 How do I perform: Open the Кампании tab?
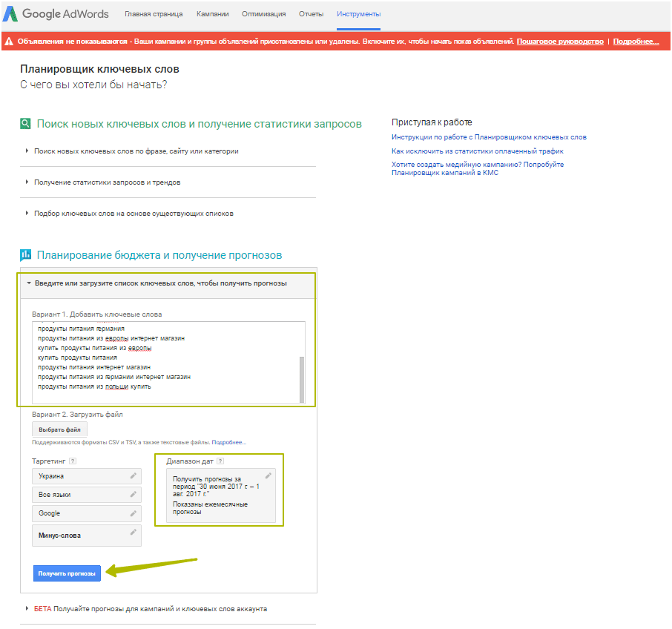(x=213, y=14)
